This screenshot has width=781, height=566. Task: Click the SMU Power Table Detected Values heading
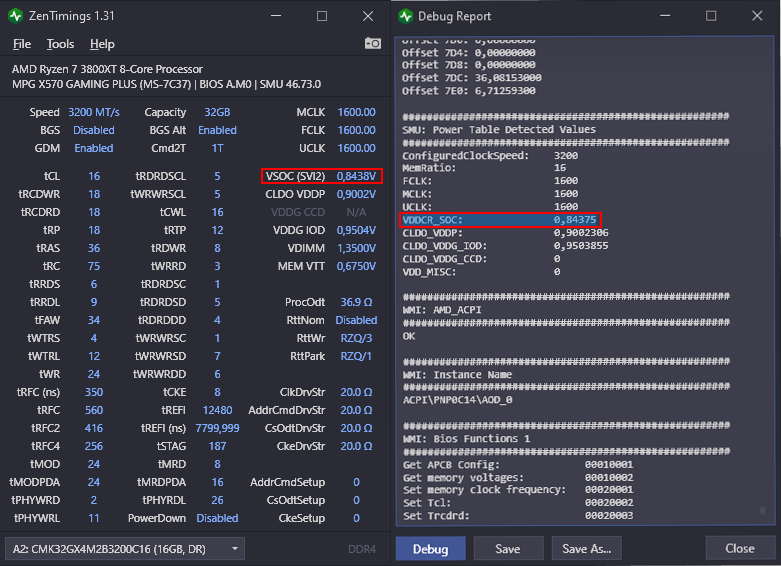tap(499, 130)
